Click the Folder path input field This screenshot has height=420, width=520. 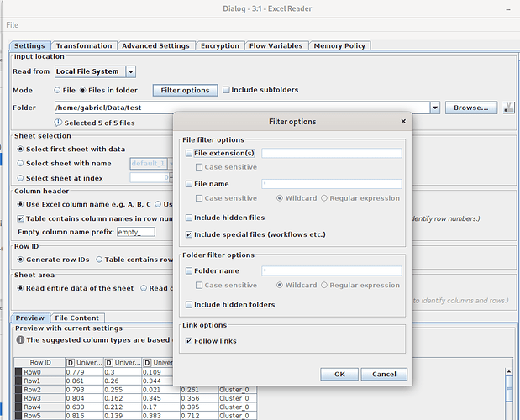[243, 108]
